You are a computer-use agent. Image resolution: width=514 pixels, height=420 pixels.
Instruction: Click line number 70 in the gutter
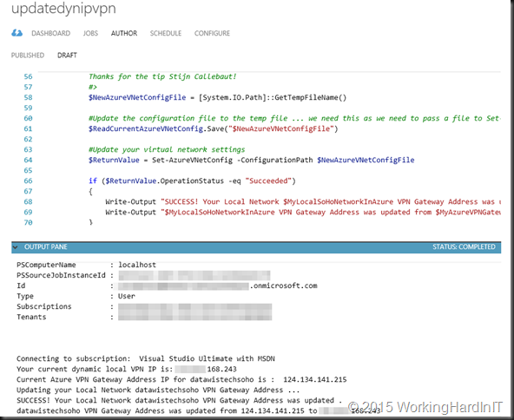pyautogui.click(x=28, y=223)
